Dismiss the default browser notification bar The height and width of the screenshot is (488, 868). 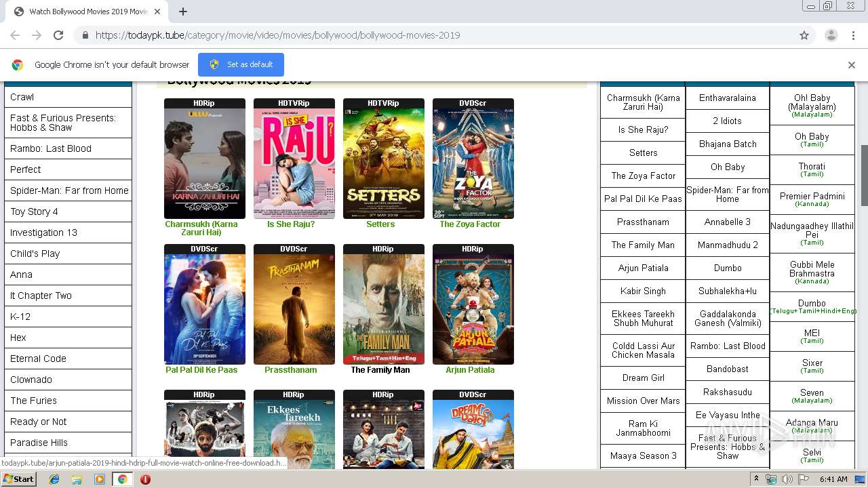click(852, 65)
